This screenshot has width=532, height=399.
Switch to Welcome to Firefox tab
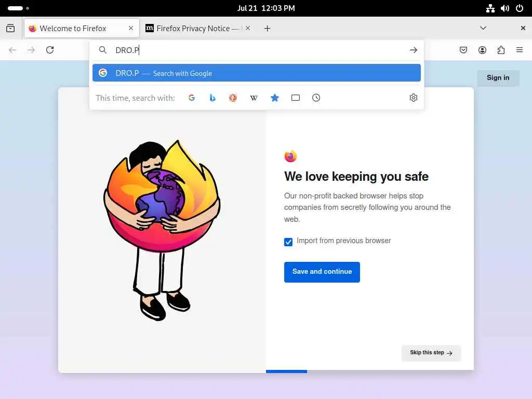[82, 29]
